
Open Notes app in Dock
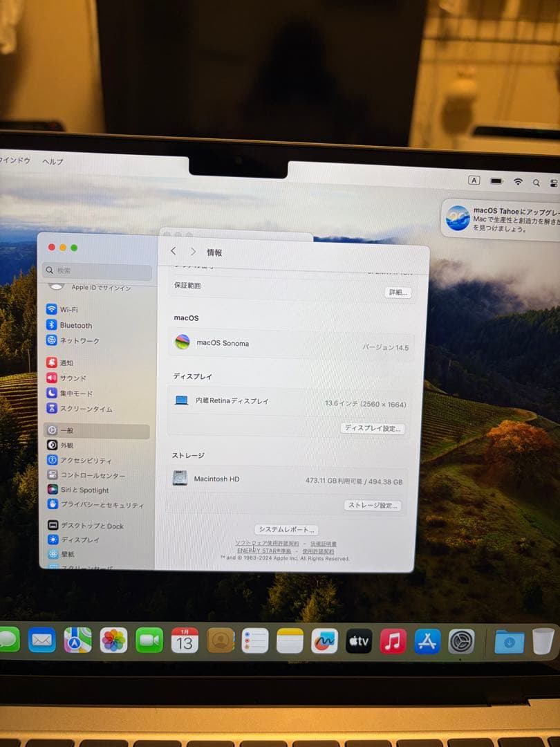pos(290,641)
